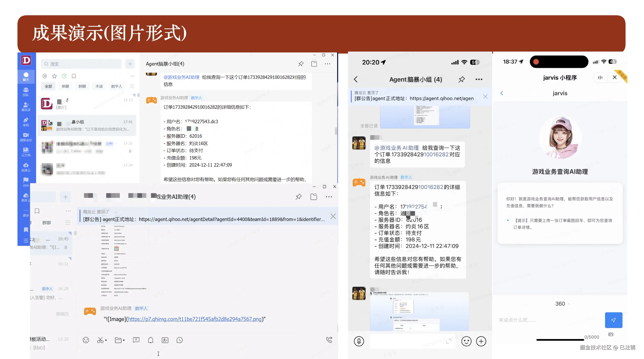Open the 视频会议 sidebar icon
The image size is (644, 359).
(x=26, y=137)
